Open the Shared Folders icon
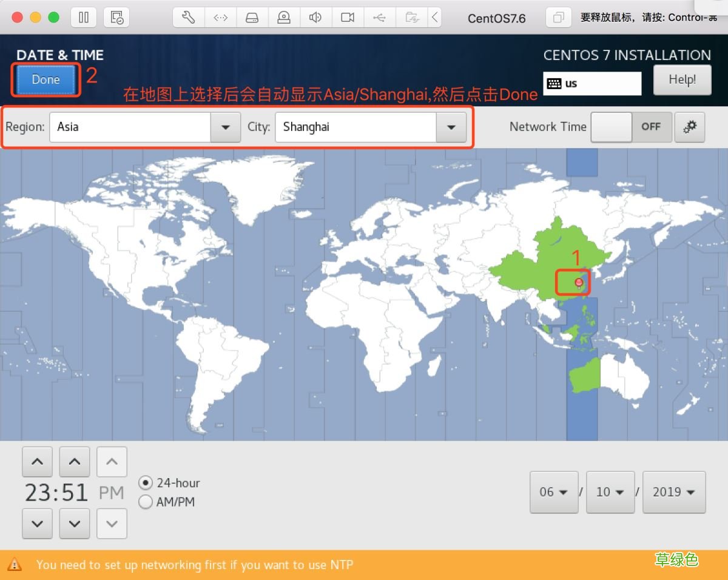This screenshot has width=728, height=580. [411, 18]
